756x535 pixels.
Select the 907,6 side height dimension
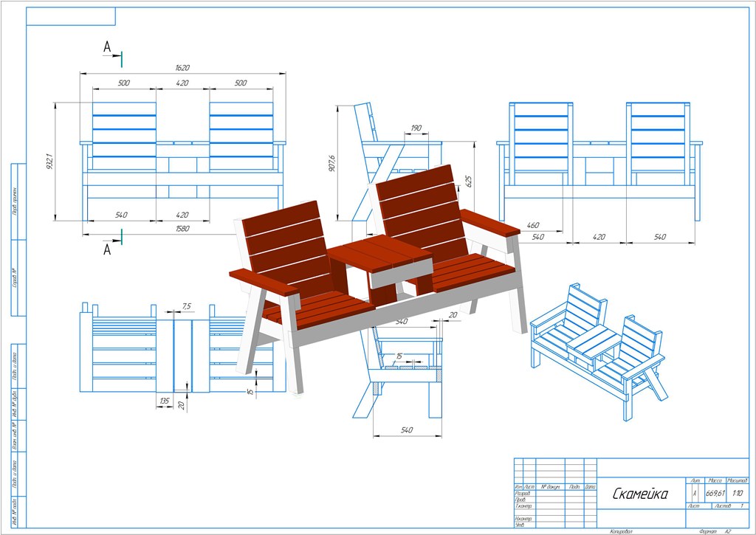[331, 163]
